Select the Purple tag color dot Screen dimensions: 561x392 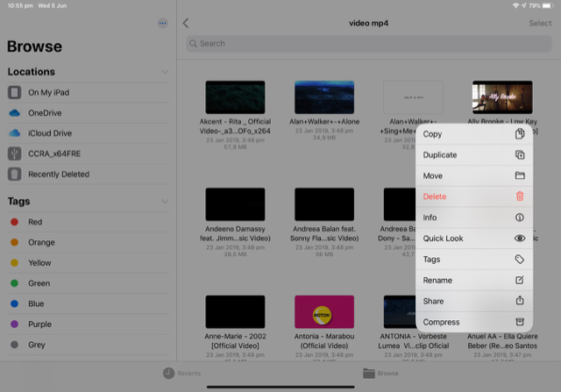pos(14,324)
